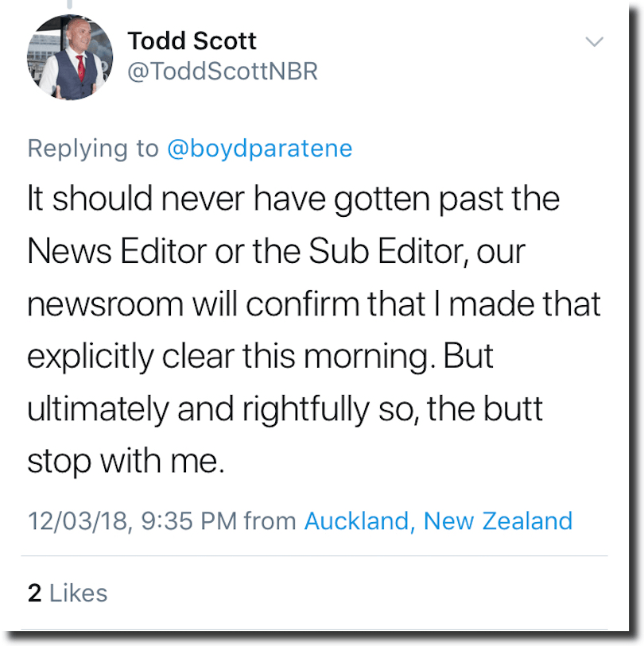Click the "Replying to" label

[x=93, y=149]
